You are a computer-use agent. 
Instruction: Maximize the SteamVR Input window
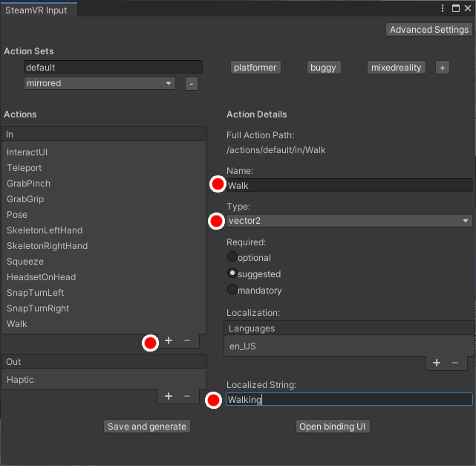pos(456,8)
